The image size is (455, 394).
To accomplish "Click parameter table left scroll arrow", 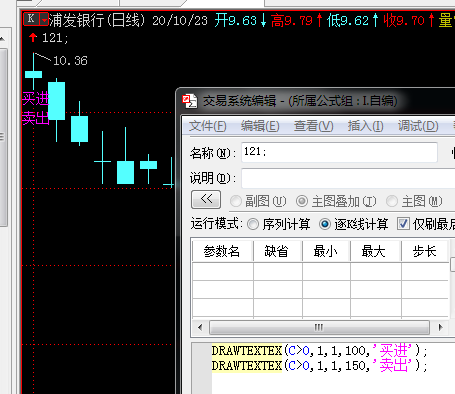I will coord(200,327).
